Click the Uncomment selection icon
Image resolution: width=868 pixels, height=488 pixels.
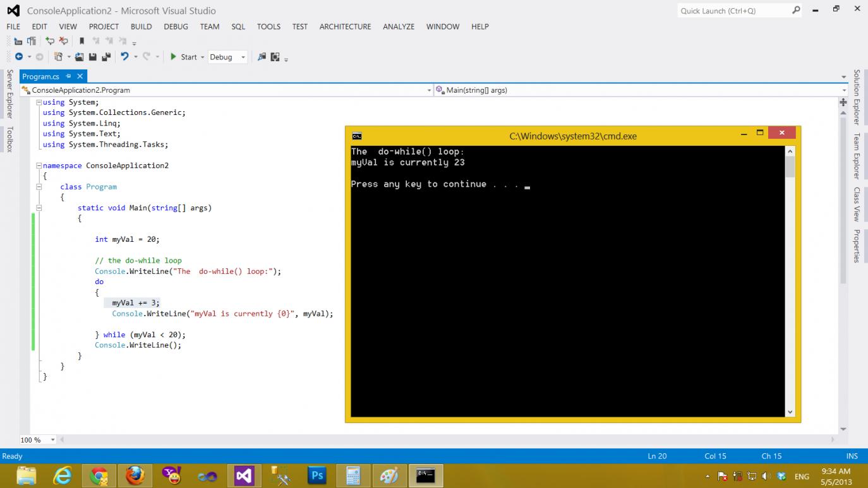tap(63, 41)
